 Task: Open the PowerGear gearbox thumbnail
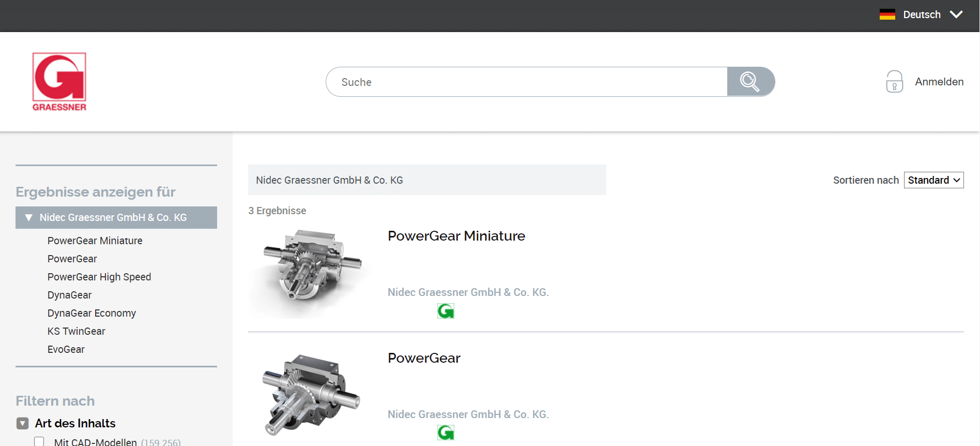pyautogui.click(x=310, y=394)
